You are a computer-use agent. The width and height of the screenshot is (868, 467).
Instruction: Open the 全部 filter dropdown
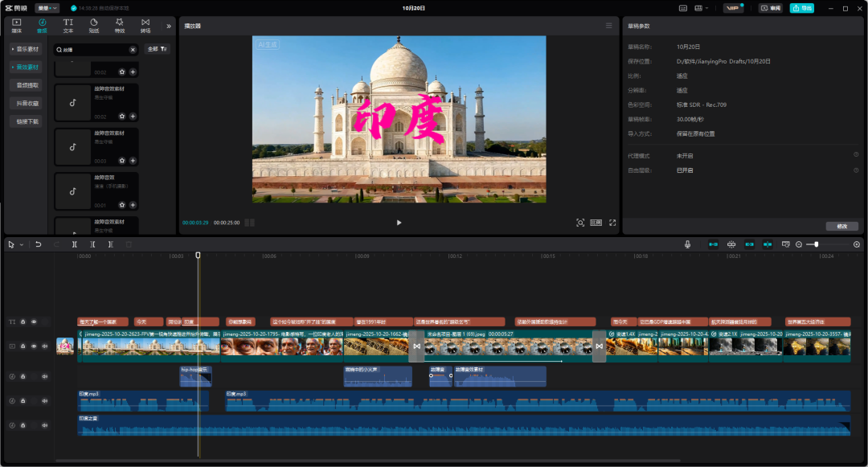[157, 50]
